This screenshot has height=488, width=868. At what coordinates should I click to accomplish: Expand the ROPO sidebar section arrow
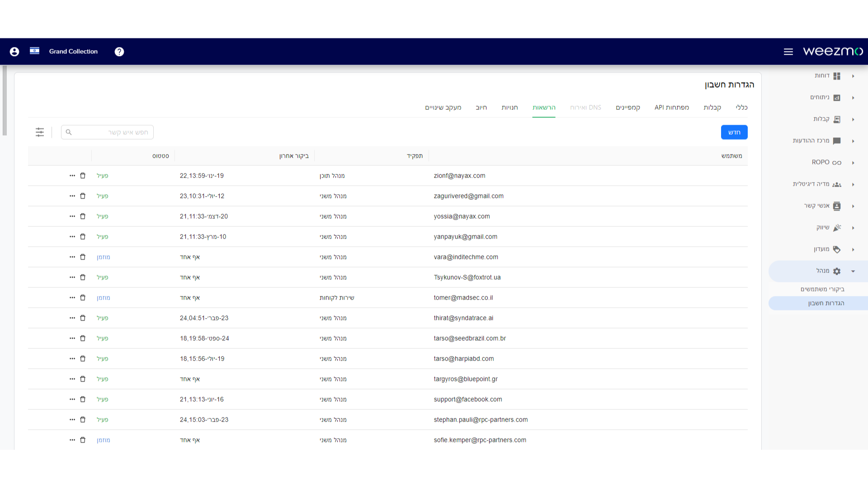point(853,163)
